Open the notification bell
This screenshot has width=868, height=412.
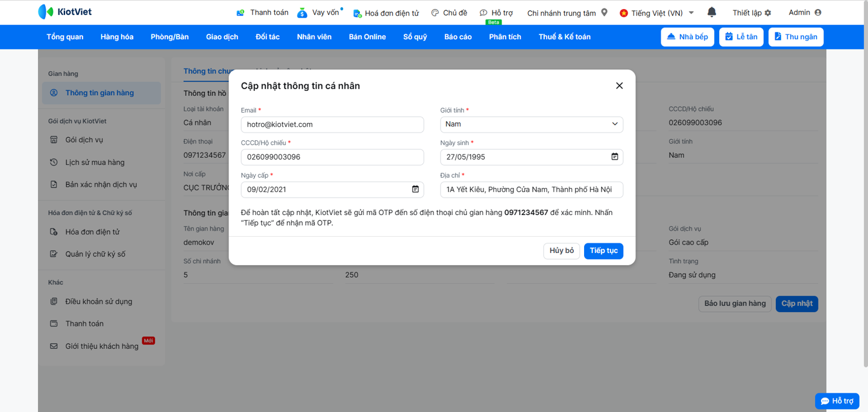(x=711, y=12)
